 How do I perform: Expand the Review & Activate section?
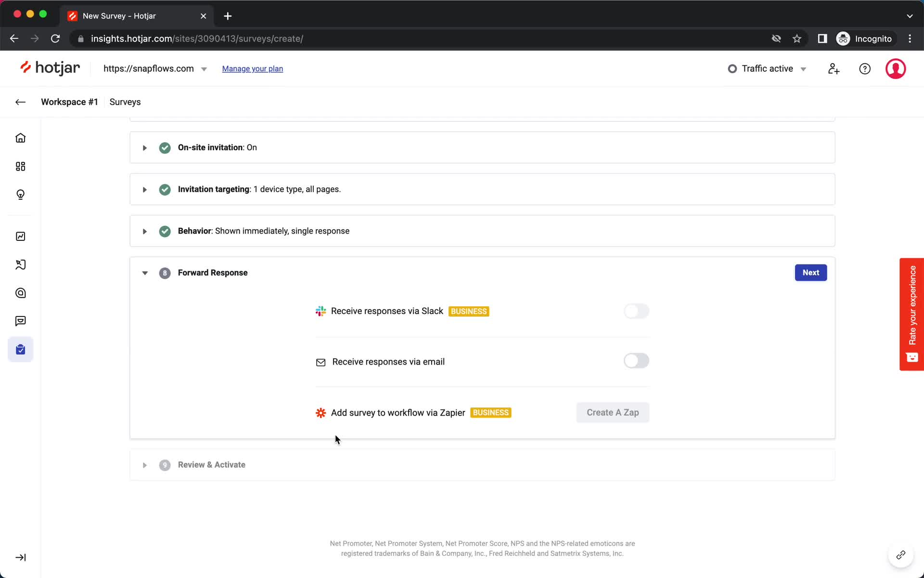[144, 465]
